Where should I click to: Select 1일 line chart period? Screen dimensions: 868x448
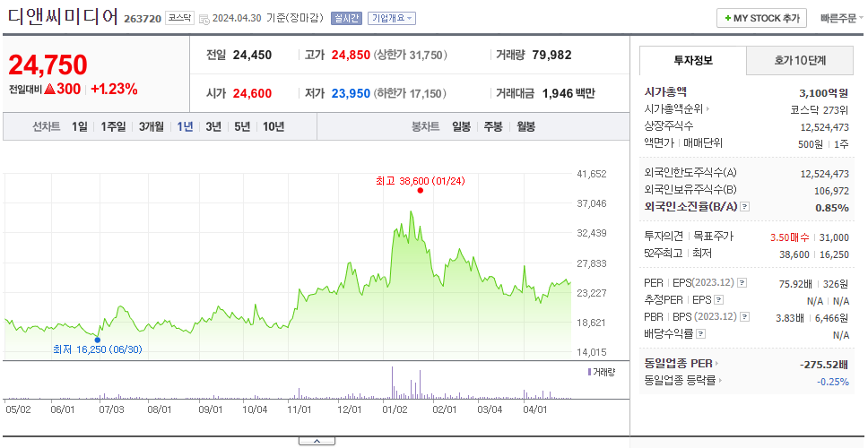click(79, 126)
